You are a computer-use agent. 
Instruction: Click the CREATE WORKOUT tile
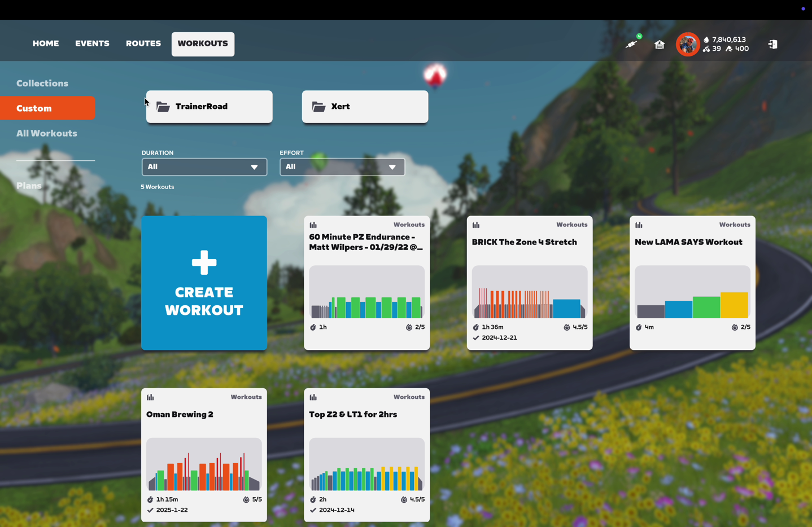coord(204,283)
